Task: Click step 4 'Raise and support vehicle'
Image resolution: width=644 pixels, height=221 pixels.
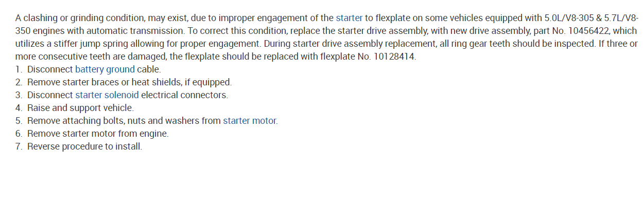Action: click(x=80, y=108)
